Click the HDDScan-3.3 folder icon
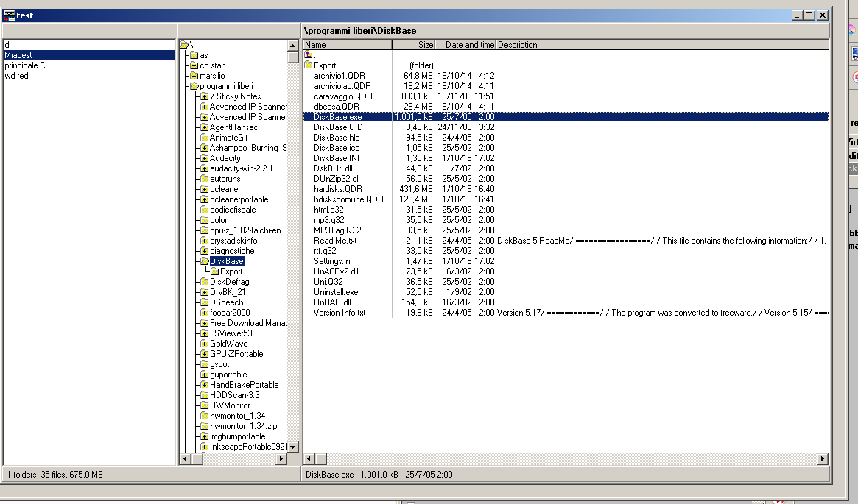The image size is (858, 504). 205,395
